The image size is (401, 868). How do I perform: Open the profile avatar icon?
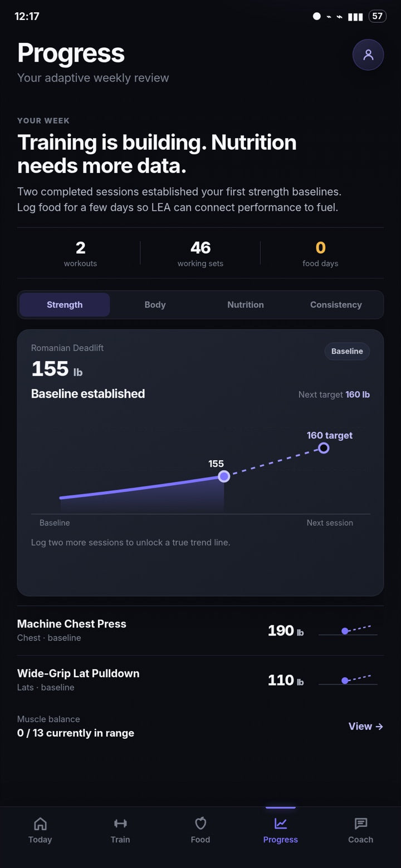[368, 55]
